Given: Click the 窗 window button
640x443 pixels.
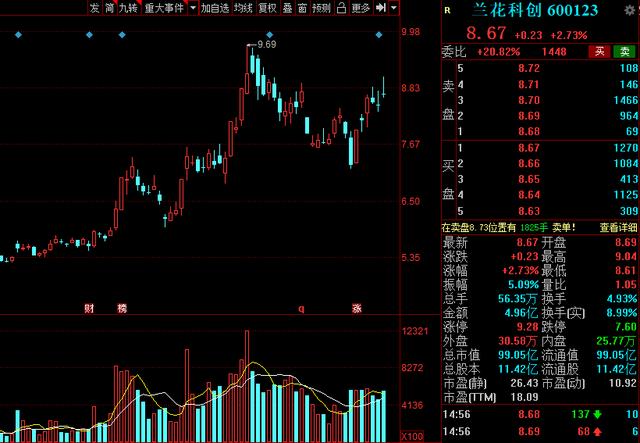Looking at the screenshot, I should 302,8.
